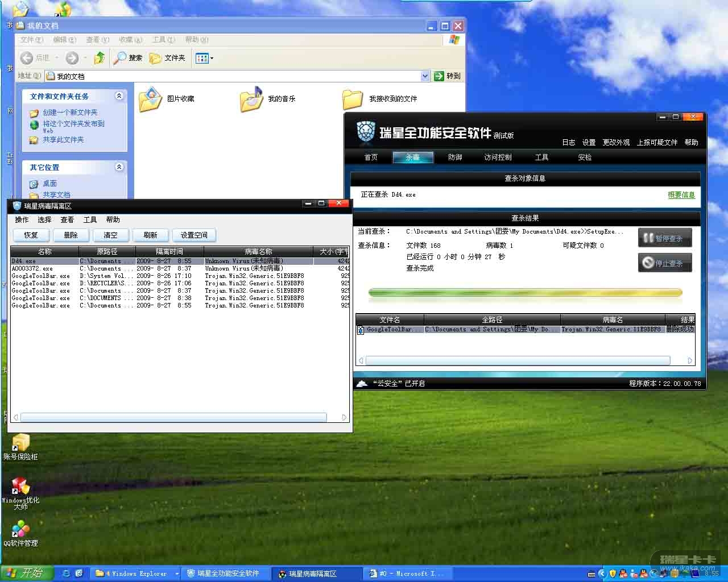Open the 概要信息 link
The image size is (728, 582).
(x=681, y=195)
